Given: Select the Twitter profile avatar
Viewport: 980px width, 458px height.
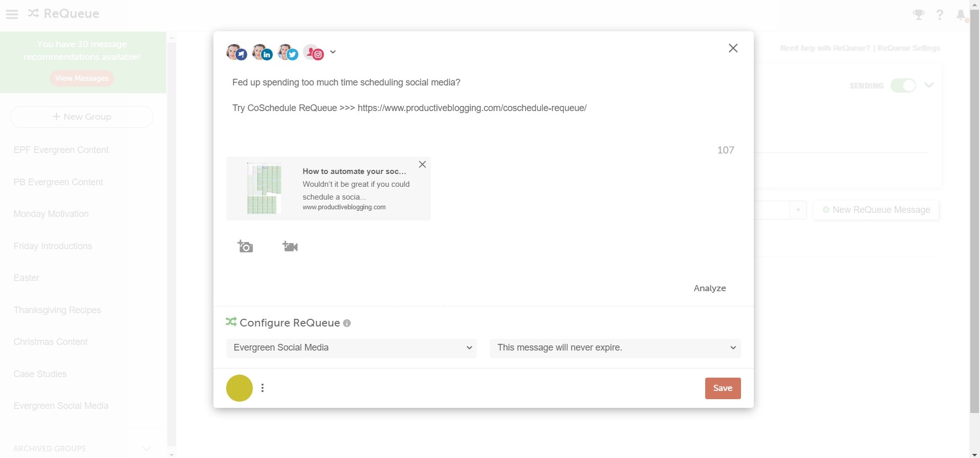Looking at the screenshot, I should (288, 52).
